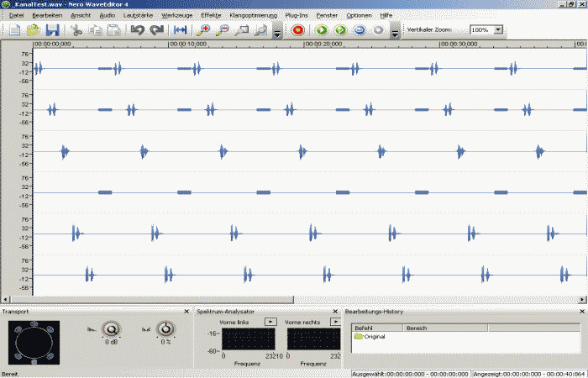Select the Original entry in Bearbeitungs-History
588x378 pixels.
(x=373, y=336)
